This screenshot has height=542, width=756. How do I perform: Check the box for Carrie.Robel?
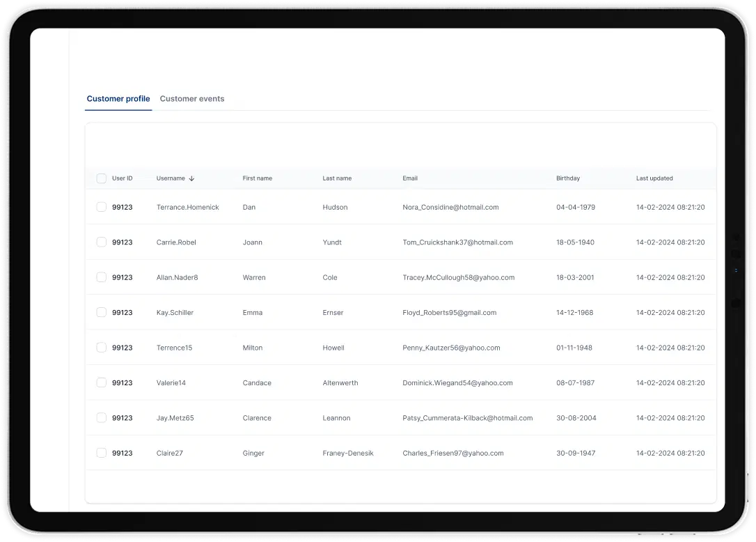point(101,242)
